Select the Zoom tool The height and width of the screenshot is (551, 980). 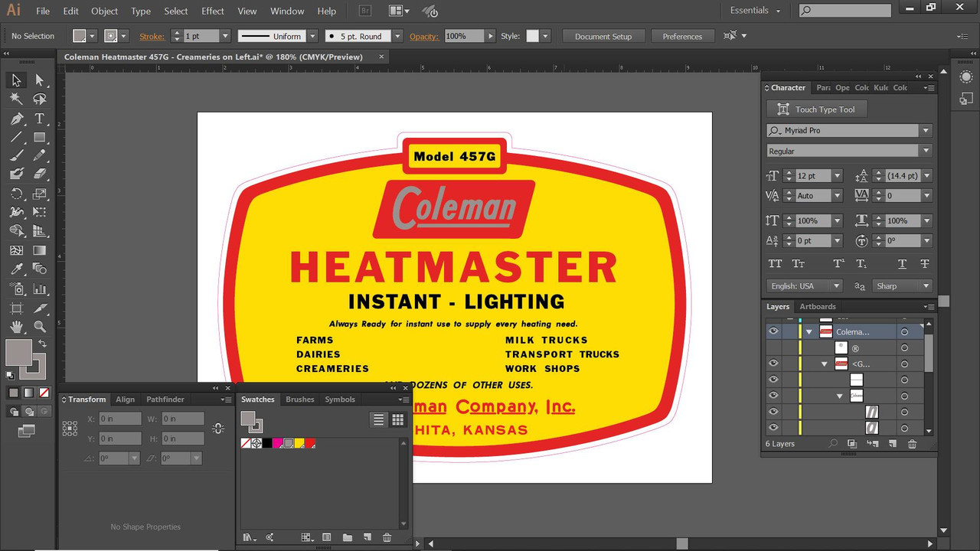pyautogui.click(x=40, y=327)
